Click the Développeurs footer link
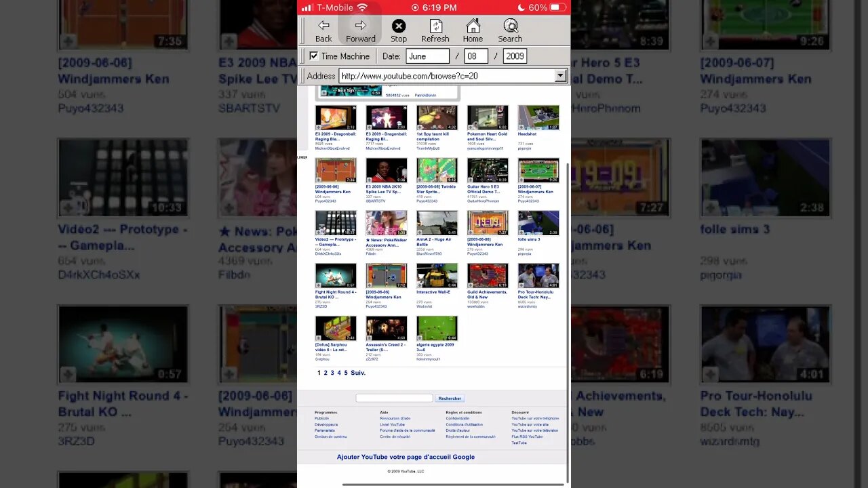Image resolution: width=868 pixels, height=488 pixels. pyautogui.click(x=326, y=424)
